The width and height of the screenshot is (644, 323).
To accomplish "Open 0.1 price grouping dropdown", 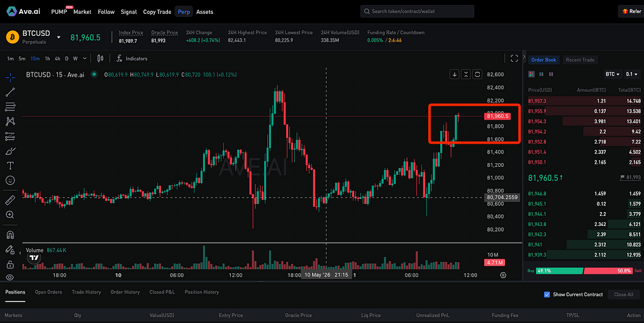I will click(x=631, y=74).
